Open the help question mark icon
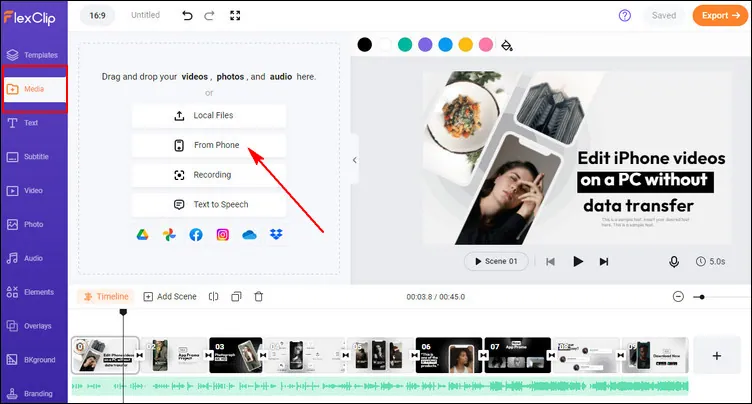Viewport: 752px width, 404px height. tap(624, 16)
